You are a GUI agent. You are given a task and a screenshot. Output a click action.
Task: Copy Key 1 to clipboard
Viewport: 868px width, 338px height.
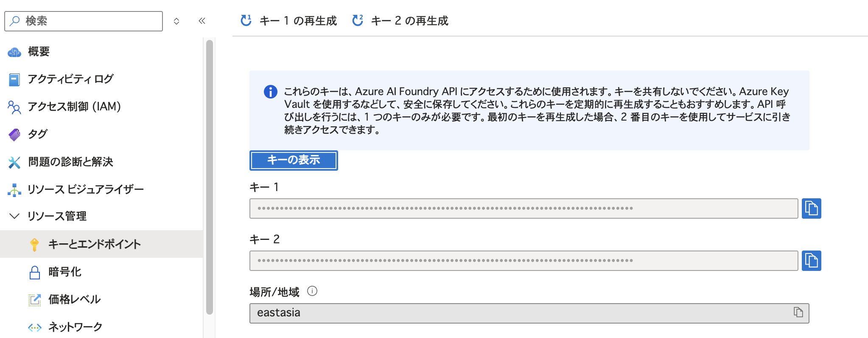pyautogui.click(x=811, y=208)
